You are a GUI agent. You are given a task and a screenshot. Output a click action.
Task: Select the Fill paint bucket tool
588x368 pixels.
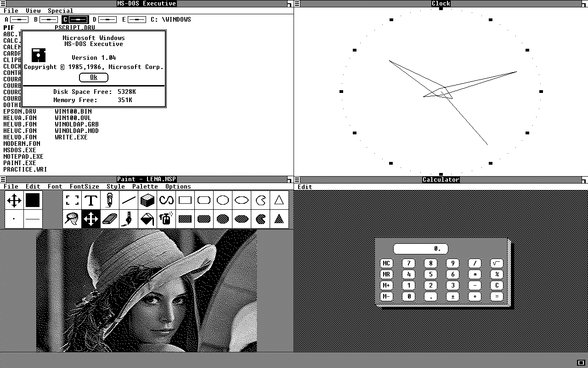pos(147,219)
